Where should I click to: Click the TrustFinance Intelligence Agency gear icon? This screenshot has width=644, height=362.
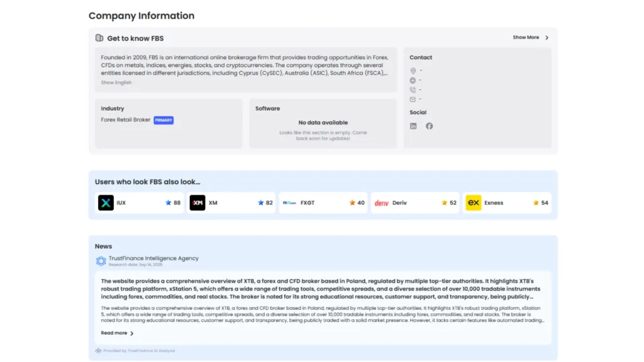pos(101,261)
